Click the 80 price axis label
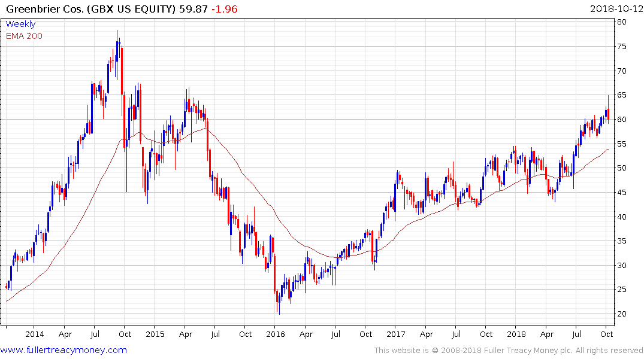Viewport: 644px width, 359px height. click(621, 22)
